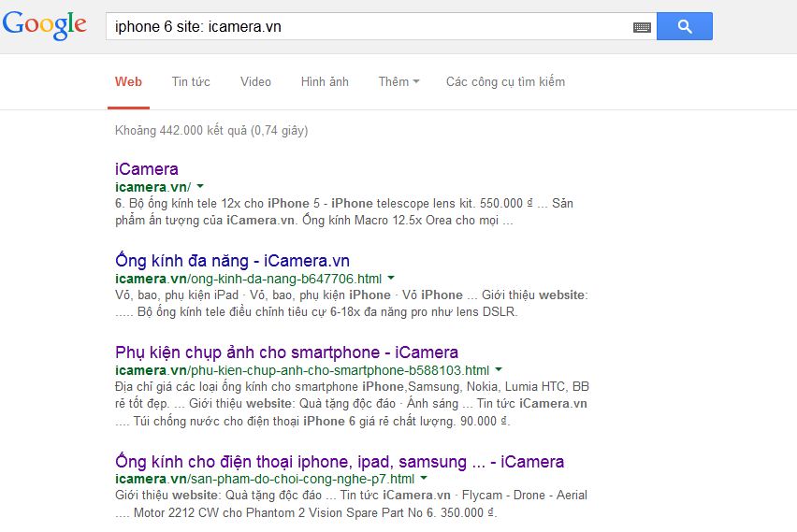Click the Google logo

tap(45, 25)
